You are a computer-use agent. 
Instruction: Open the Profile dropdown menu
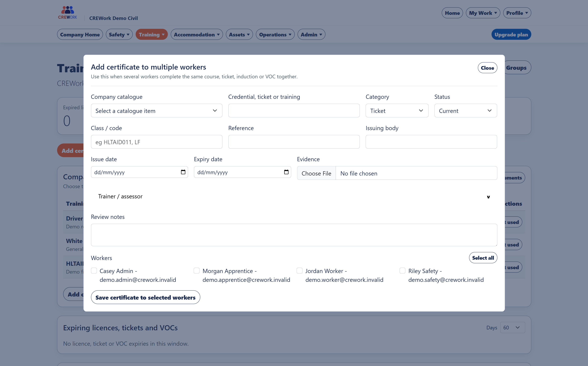[517, 13]
